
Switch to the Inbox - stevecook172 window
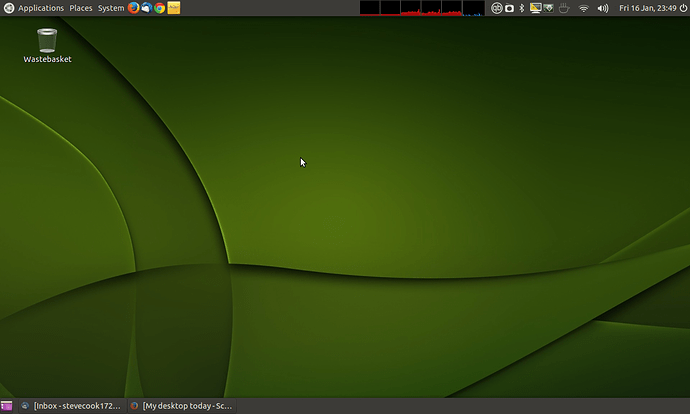72,406
